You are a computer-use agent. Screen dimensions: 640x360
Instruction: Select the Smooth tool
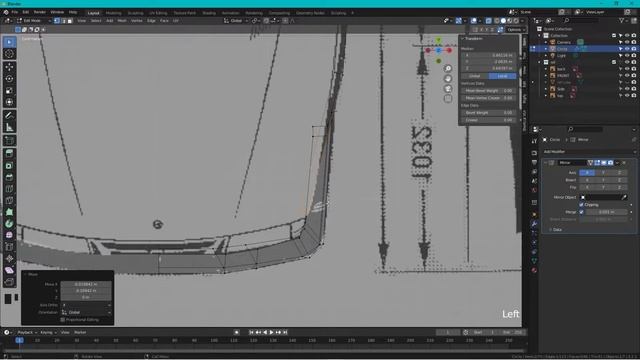point(9,235)
